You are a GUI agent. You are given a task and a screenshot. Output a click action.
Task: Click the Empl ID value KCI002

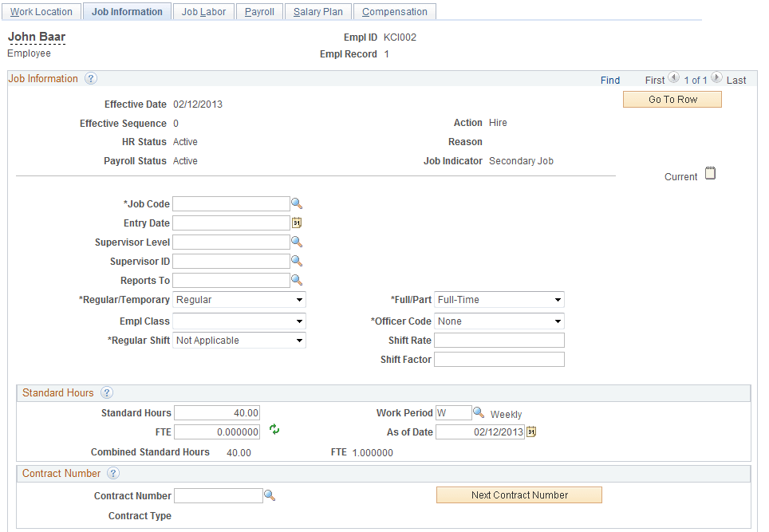point(400,37)
